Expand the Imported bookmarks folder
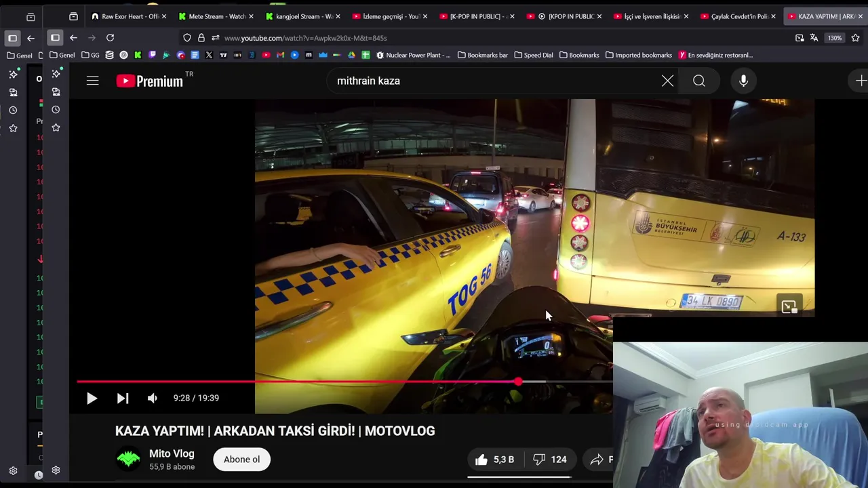Screen dimensions: 868x488 (639, 55)
